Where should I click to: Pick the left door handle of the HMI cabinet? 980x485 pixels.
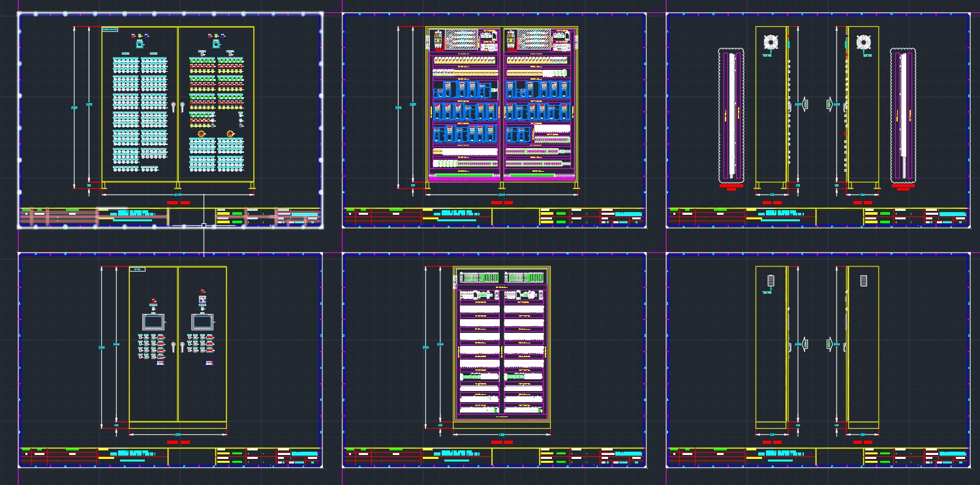(x=174, y=347)
